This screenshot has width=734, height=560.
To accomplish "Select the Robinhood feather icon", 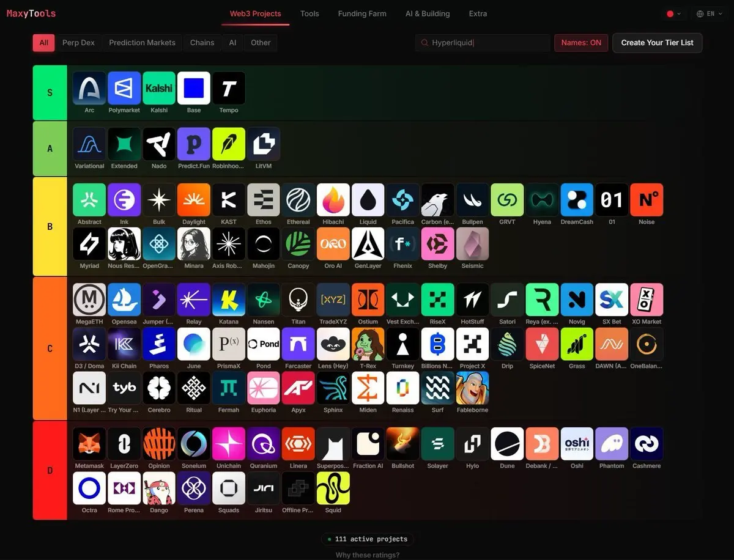I will pyautogui.click(x=229, y=144).
